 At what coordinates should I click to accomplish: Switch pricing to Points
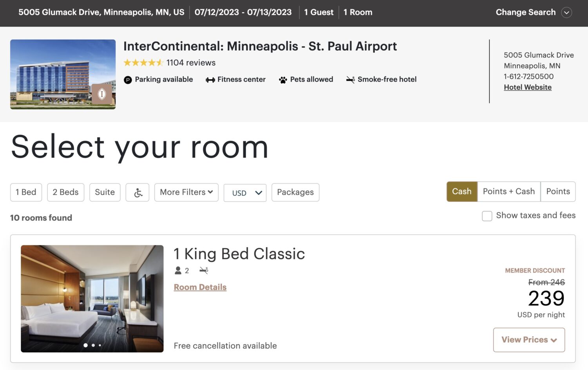click(x=558, y=192)
